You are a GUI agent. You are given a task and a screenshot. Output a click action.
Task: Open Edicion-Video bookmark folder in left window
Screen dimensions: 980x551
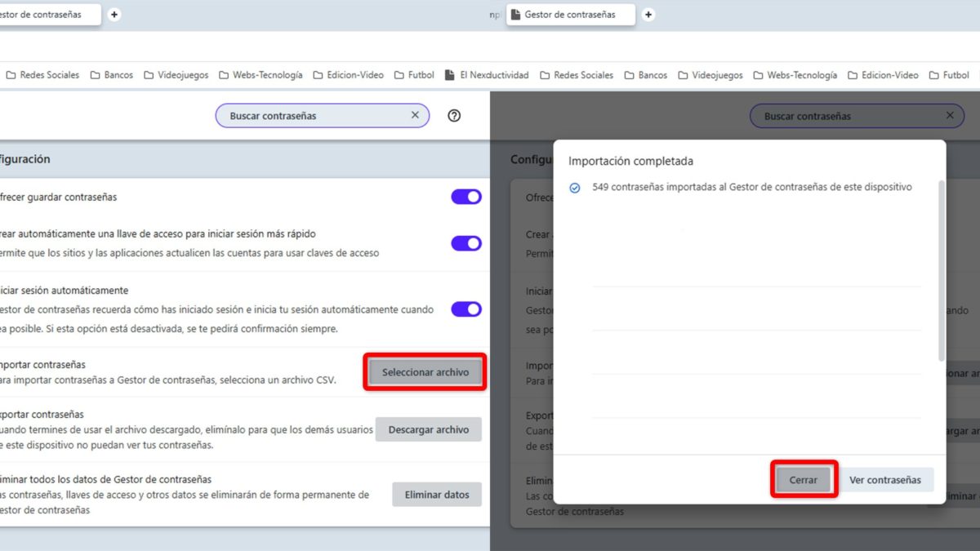(348, 75)
